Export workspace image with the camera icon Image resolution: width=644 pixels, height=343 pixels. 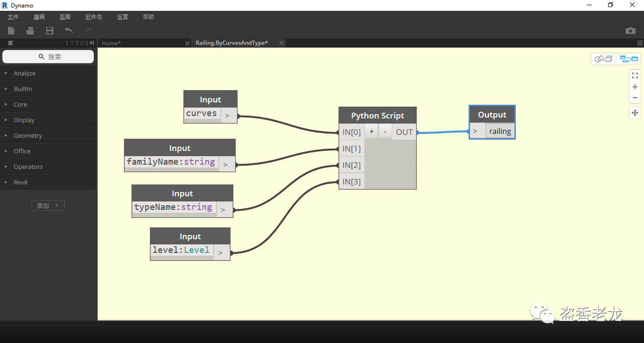click(630, 31)
